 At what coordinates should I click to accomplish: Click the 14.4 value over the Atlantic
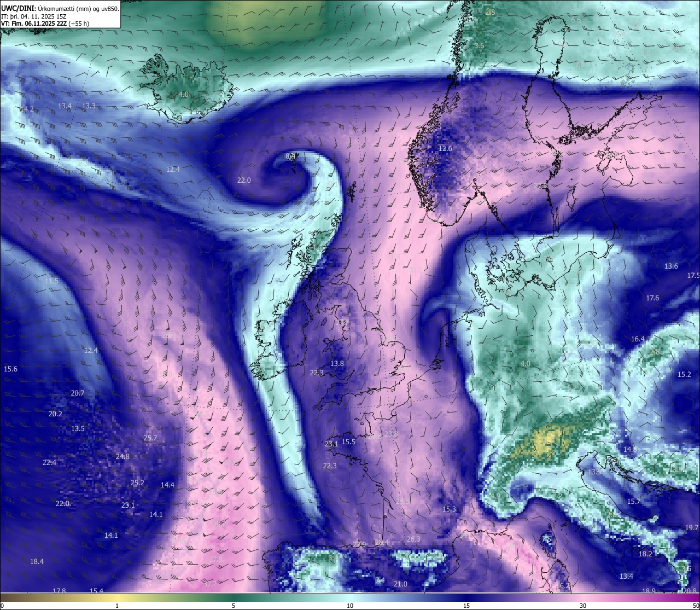click(x=167, y=485)
